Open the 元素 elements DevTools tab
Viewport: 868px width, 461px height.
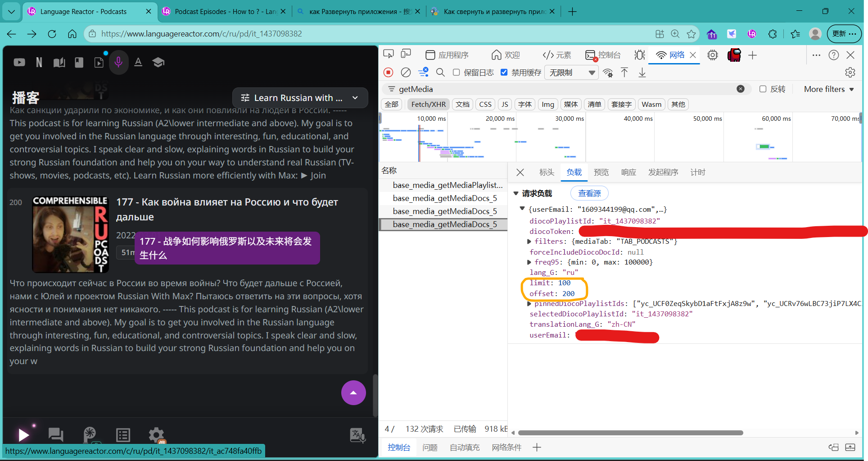[557, 55]
